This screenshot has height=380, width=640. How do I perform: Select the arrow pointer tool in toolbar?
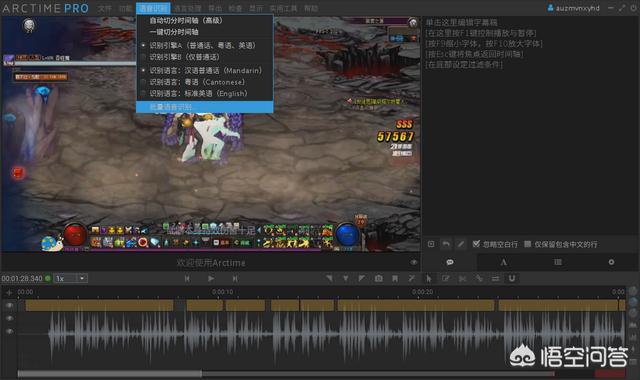[x=429, y=278]
